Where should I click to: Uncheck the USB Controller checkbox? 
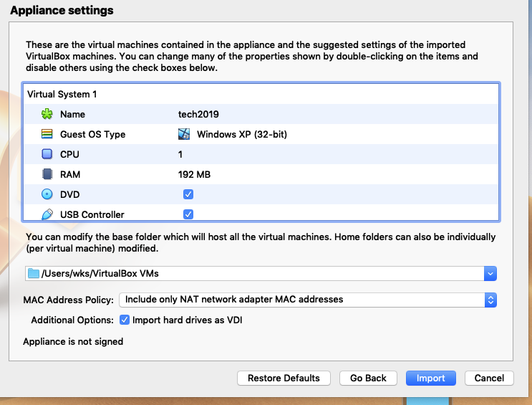[x=188, y=214]
